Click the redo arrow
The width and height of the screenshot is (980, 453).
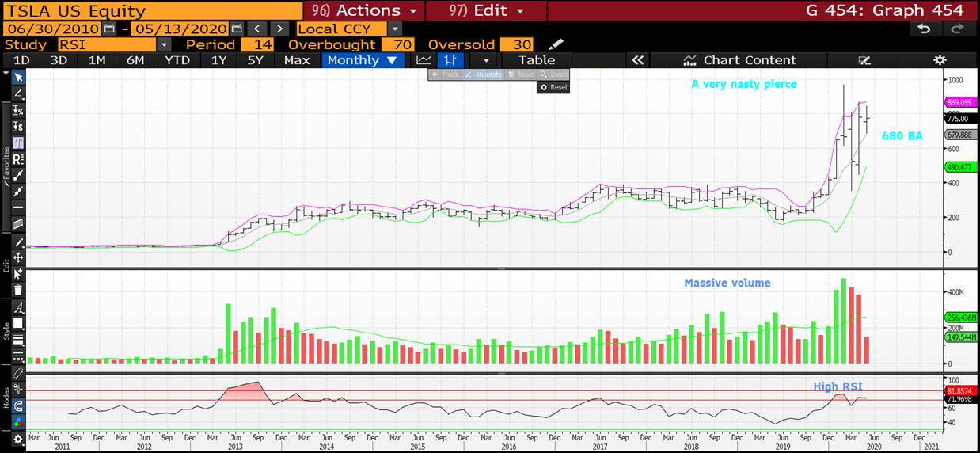tap(957, 29)
